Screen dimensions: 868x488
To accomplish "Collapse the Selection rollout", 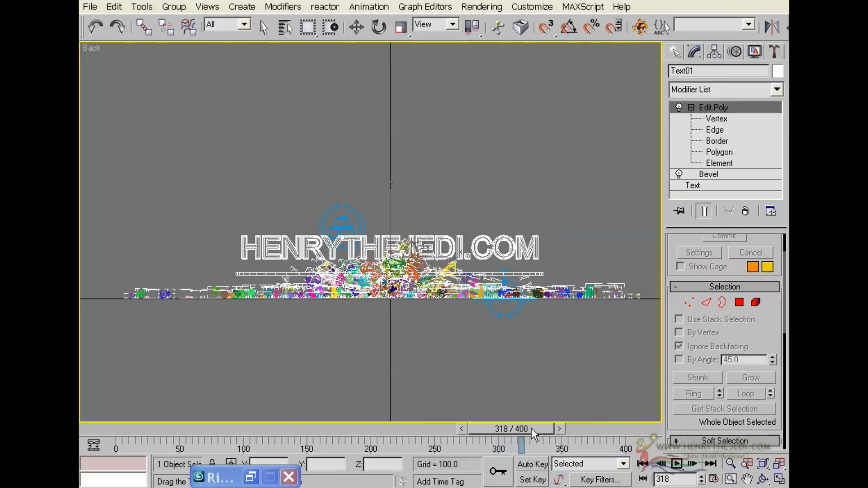I will tap(725, 286).
